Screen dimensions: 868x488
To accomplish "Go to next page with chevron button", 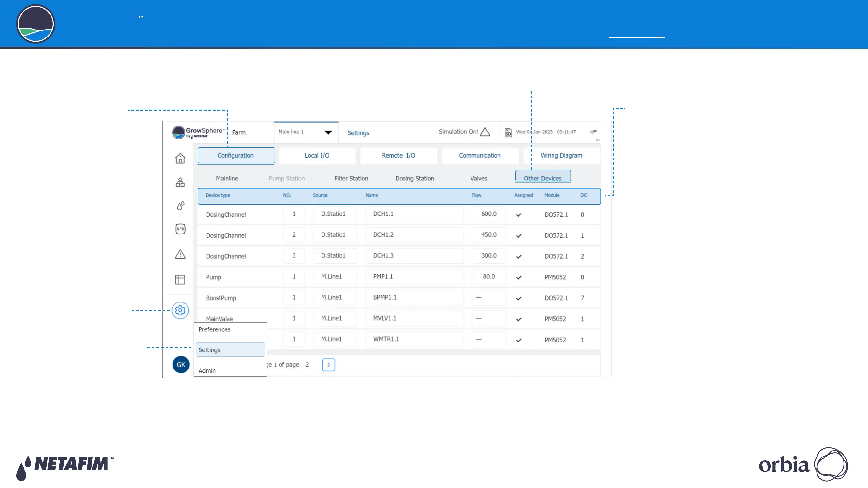I will (x=329, y=365).
